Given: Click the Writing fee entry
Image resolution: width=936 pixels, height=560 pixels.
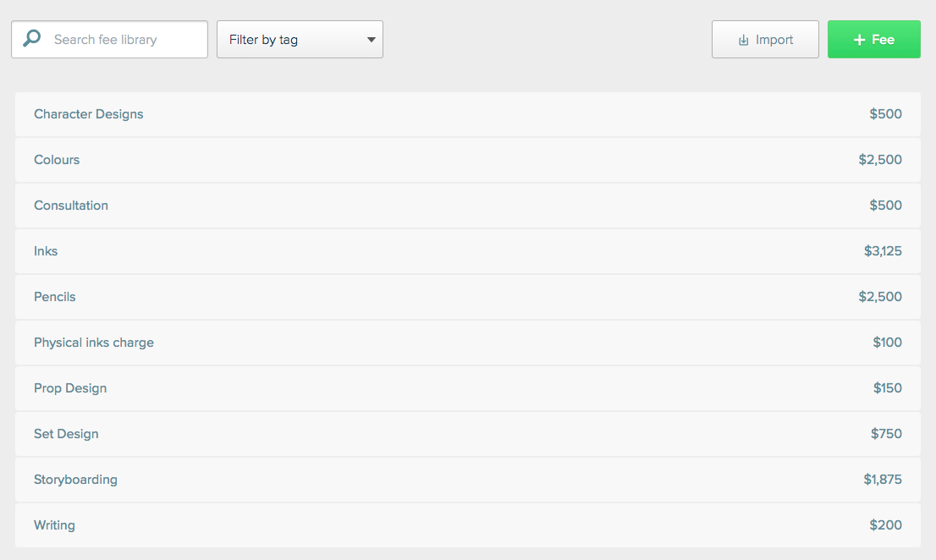Looking at the screenshot, I should pos(54,525).
